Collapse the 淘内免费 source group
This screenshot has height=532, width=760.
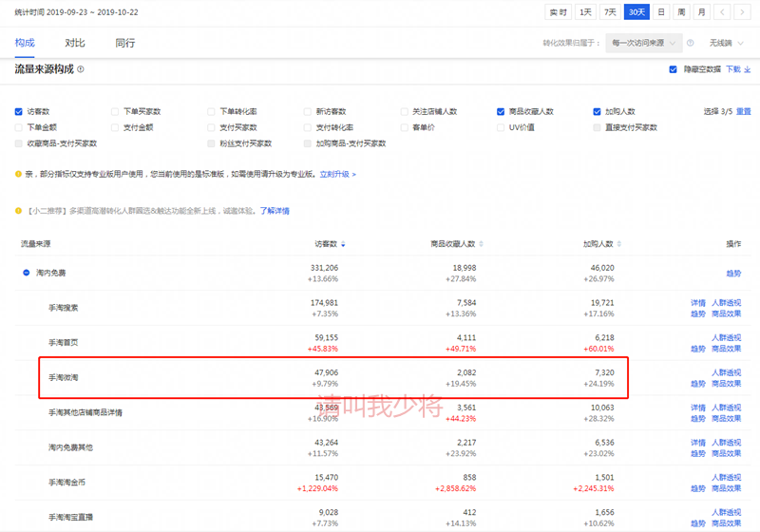(26, 273)
